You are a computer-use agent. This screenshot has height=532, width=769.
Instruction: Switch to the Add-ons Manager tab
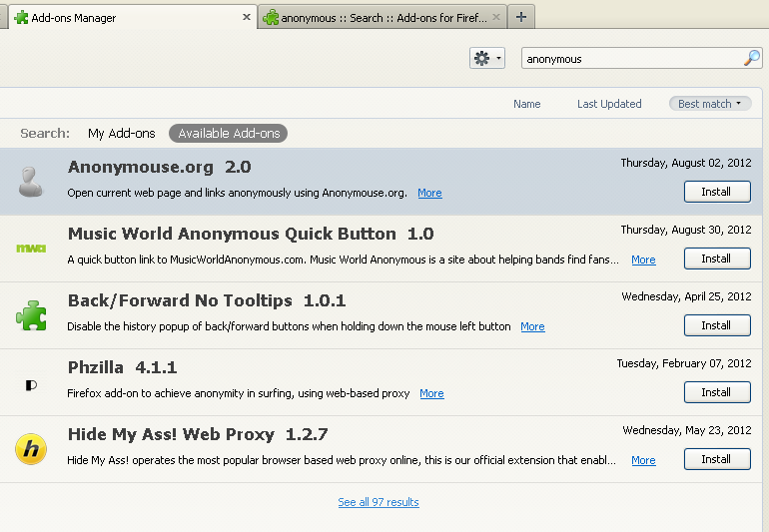coord(120,17)
